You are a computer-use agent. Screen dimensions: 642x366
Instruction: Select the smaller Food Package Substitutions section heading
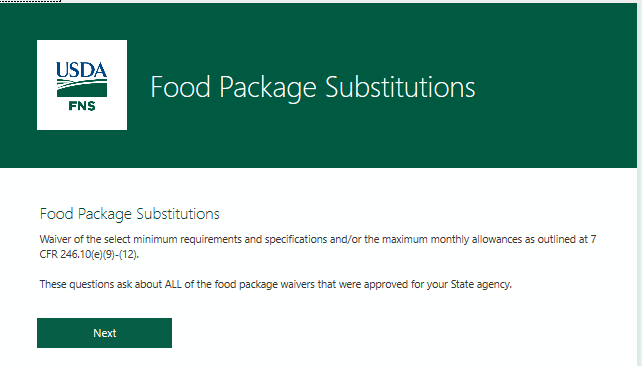click(130, 214)
